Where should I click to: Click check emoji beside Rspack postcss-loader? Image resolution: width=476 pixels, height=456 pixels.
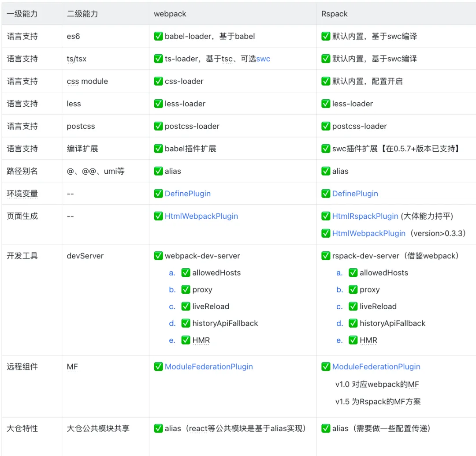(326, 126)
